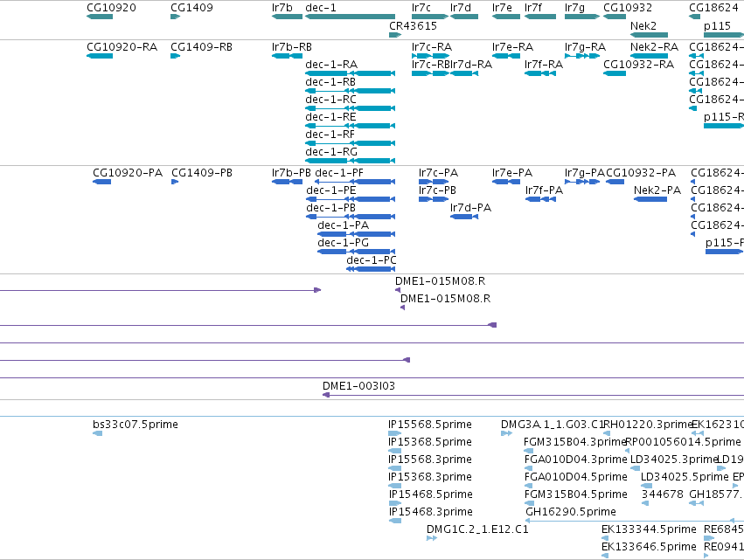Click the dec-1-RG transcript
The image size is (744, 560).
click(351, 161)
